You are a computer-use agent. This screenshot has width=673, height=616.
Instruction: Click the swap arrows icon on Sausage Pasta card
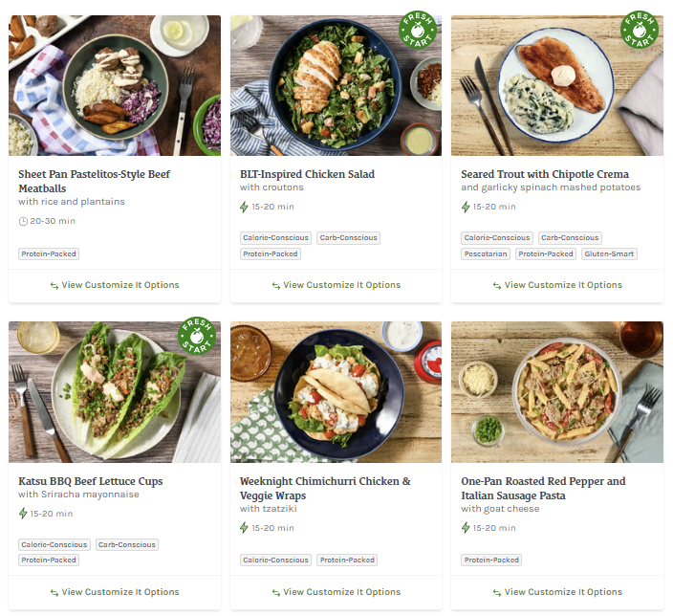(x=497, y=592)
